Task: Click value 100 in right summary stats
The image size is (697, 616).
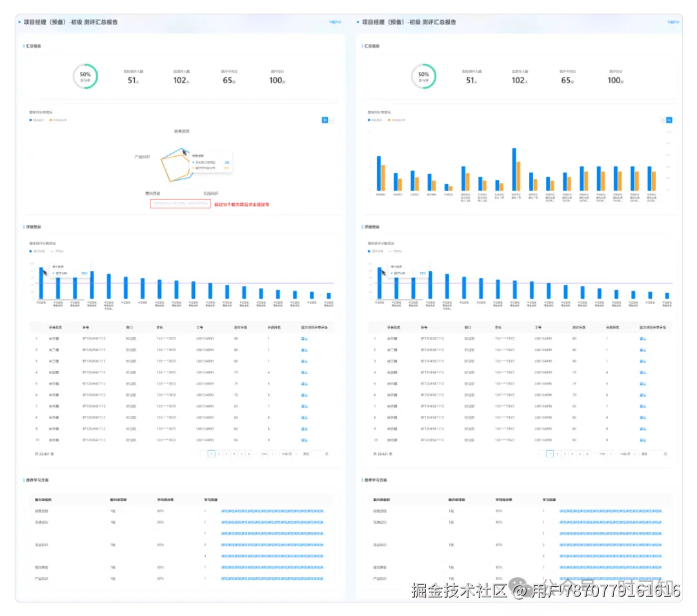Action: (614, 81)
